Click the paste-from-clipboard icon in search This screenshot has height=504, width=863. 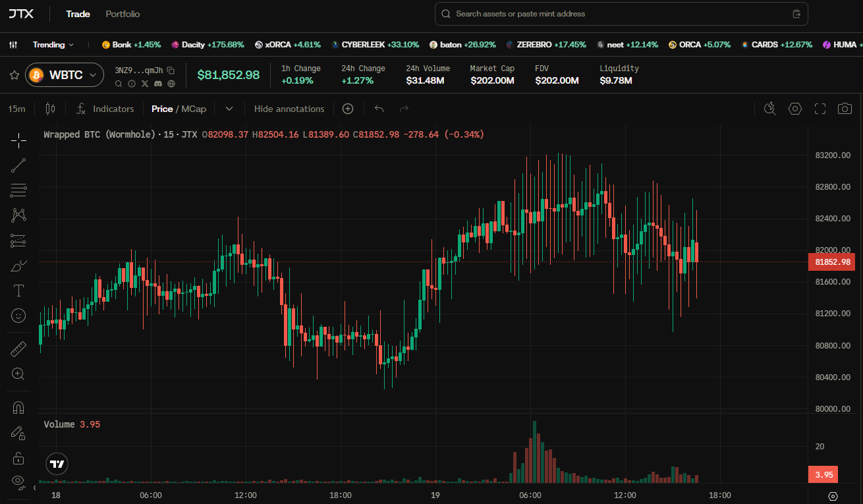click(x=796, y=14)
